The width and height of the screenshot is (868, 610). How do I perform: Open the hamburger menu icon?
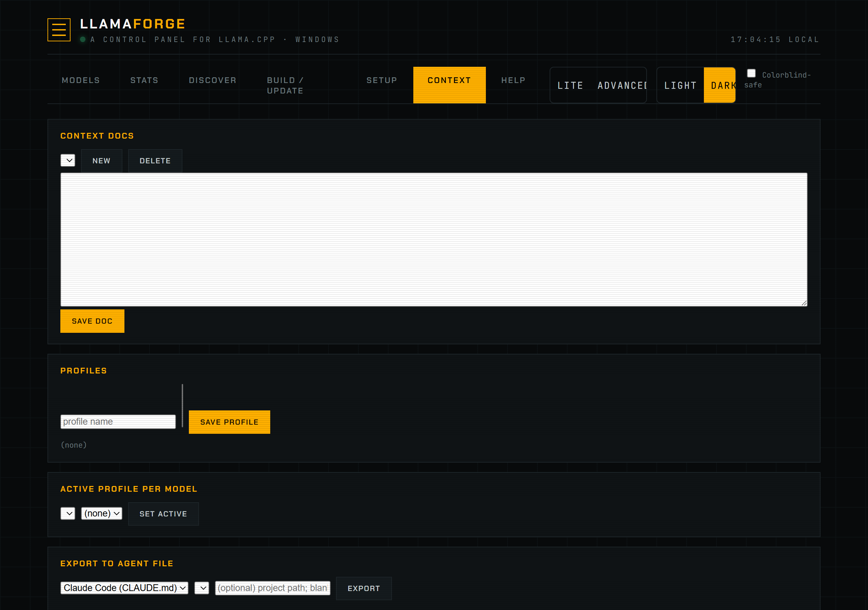(x=59, y=29)
